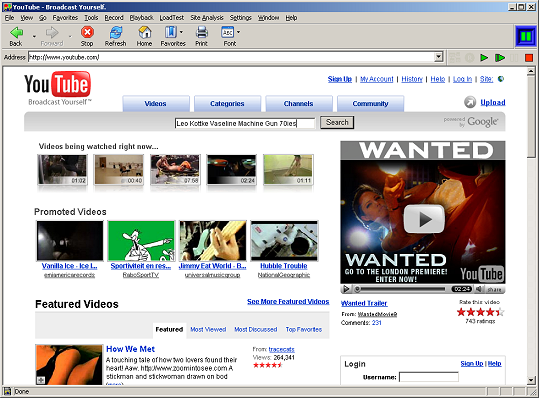The width and height of the screenshot is (539, 398).
Task: Click the green Play recording icon
Action: pyautogui.click(x=484, y=58)
